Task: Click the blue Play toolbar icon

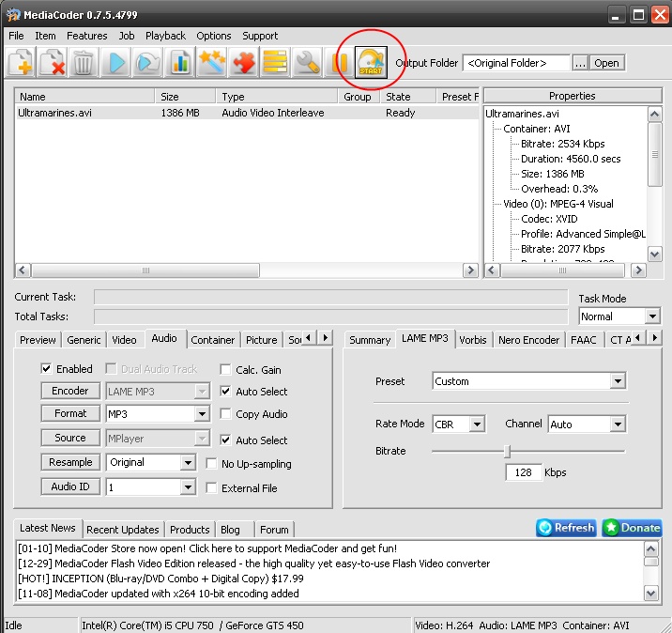Action: tap(115, 63)
